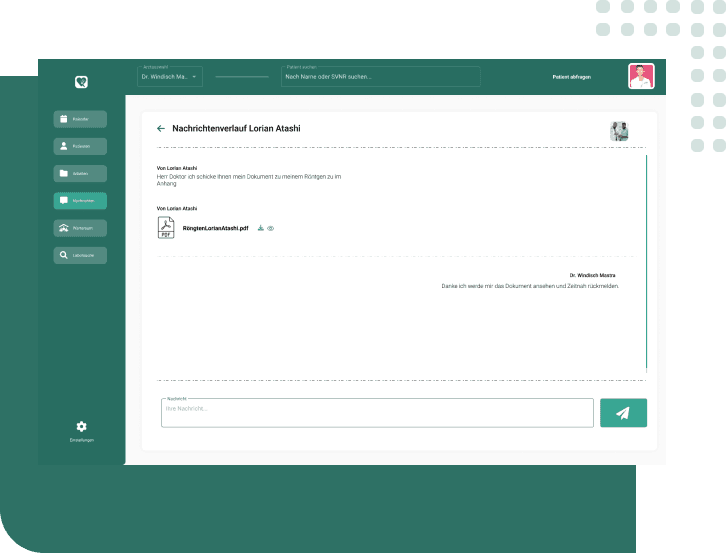Download RöntgenLorianAtashi.pdf with the download icon
This screenshot has width=726, height=553.
260,228
